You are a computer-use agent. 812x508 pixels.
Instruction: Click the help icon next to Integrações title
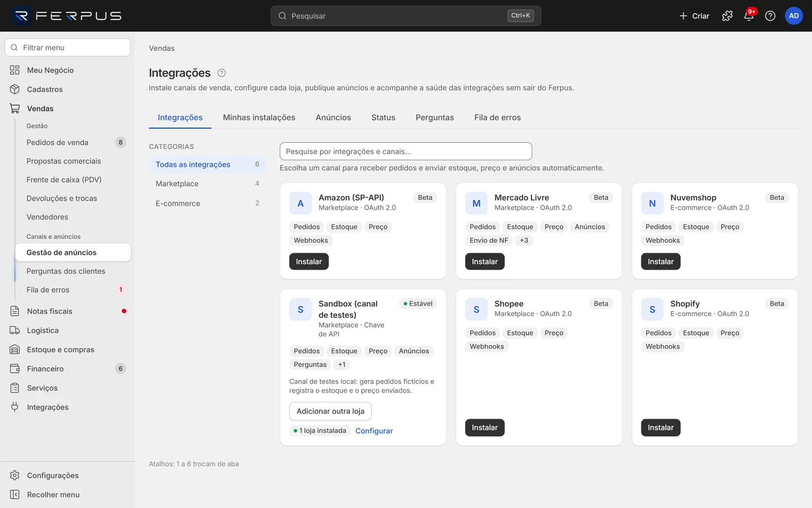[221, 73]
